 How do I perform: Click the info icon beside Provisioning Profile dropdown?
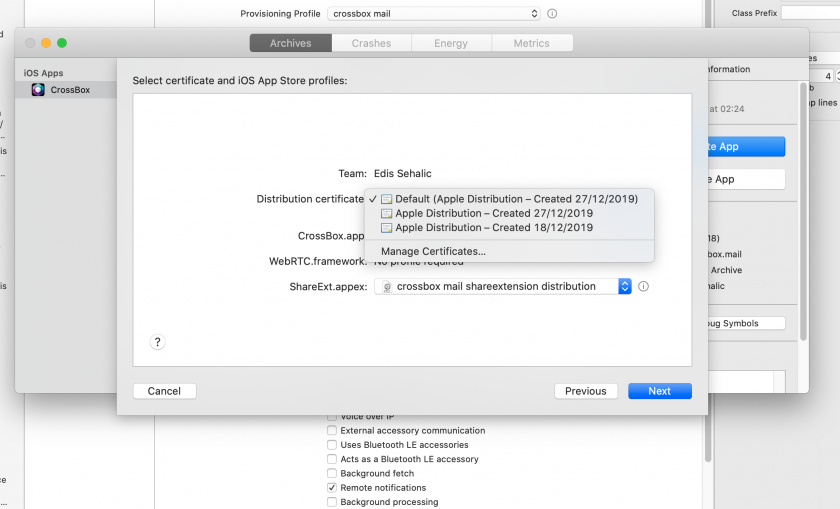click(x=552, y=13)
